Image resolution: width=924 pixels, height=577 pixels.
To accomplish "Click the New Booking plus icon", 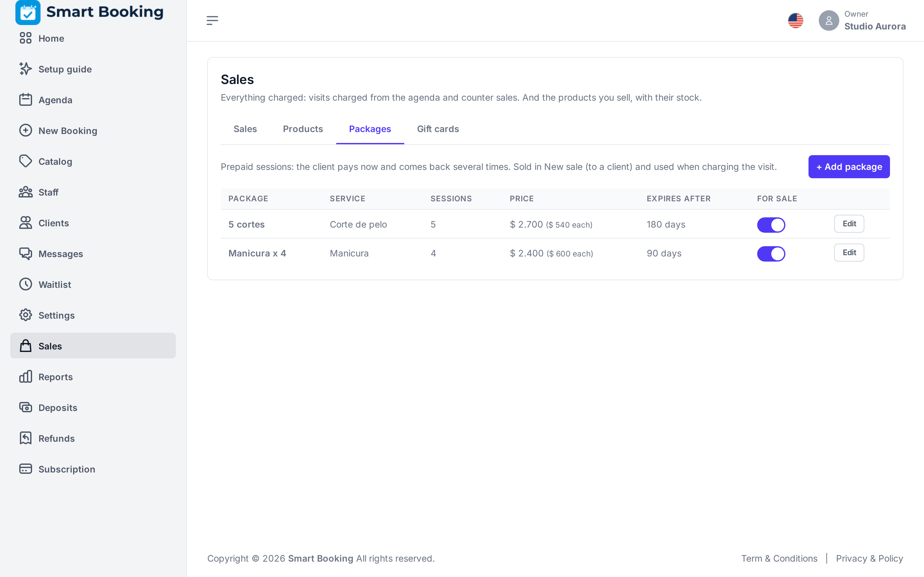I will click(x=26, y=130).
